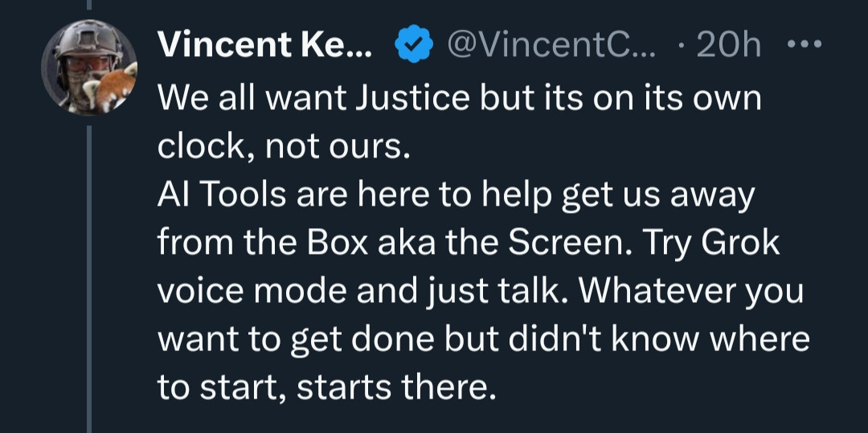Click the blue verified checkmark badge
The width and height of the screenshot is (868, 433).
(x=412, y=47)
